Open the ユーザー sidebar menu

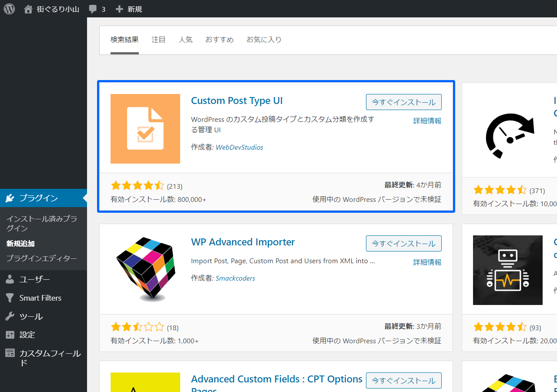44,280
